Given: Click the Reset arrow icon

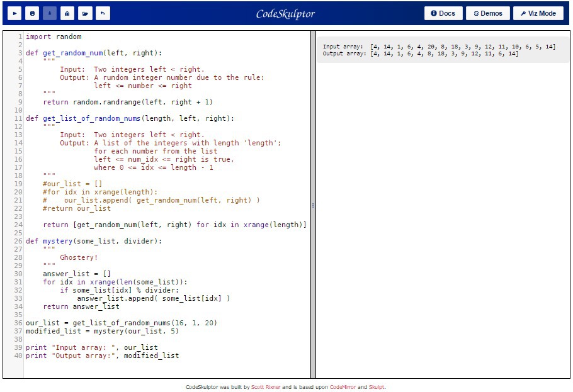Looking at the screenshot, I should (103, 13).
